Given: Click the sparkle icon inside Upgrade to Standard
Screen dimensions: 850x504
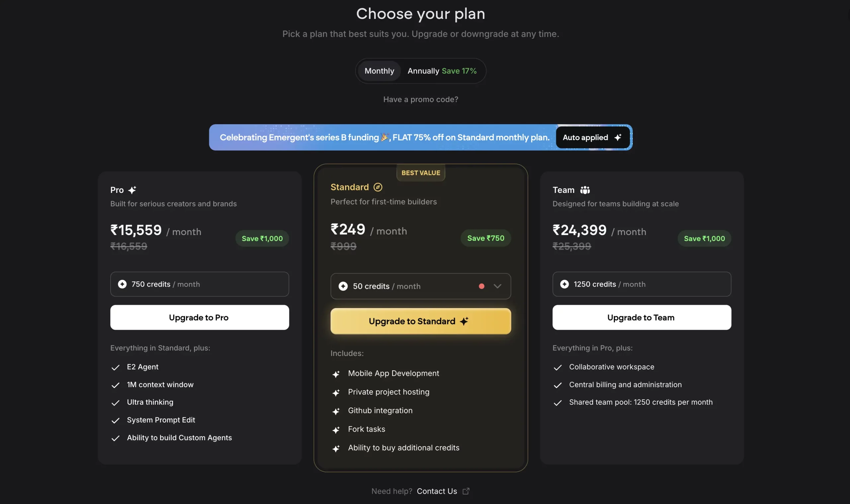Looking at the screenshot, I should point(464,321).
